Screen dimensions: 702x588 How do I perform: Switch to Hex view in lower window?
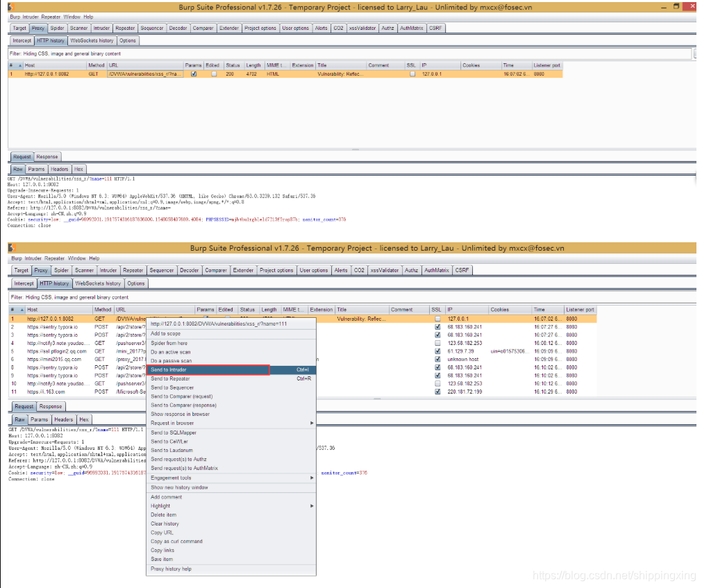click(84, 420)
